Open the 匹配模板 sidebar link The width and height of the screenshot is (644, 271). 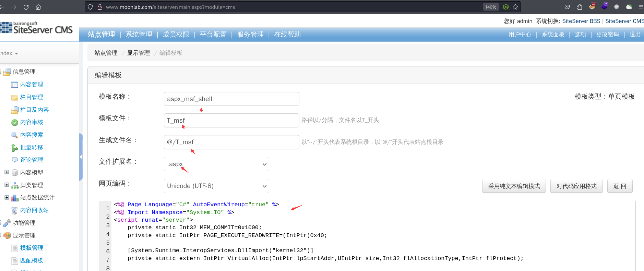32,261
